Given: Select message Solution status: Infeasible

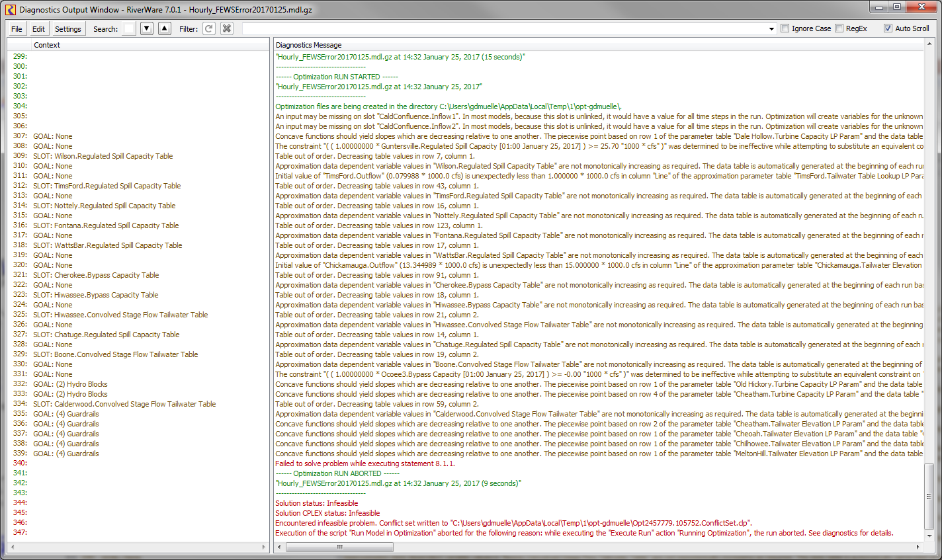Looking at the screenshot, I should tap(316, 503).
